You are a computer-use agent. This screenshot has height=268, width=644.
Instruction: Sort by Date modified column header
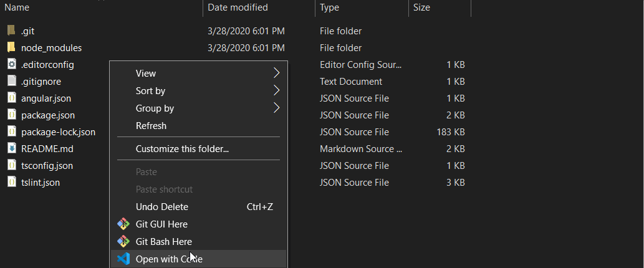pyautogui.click(x=238, y=7)
